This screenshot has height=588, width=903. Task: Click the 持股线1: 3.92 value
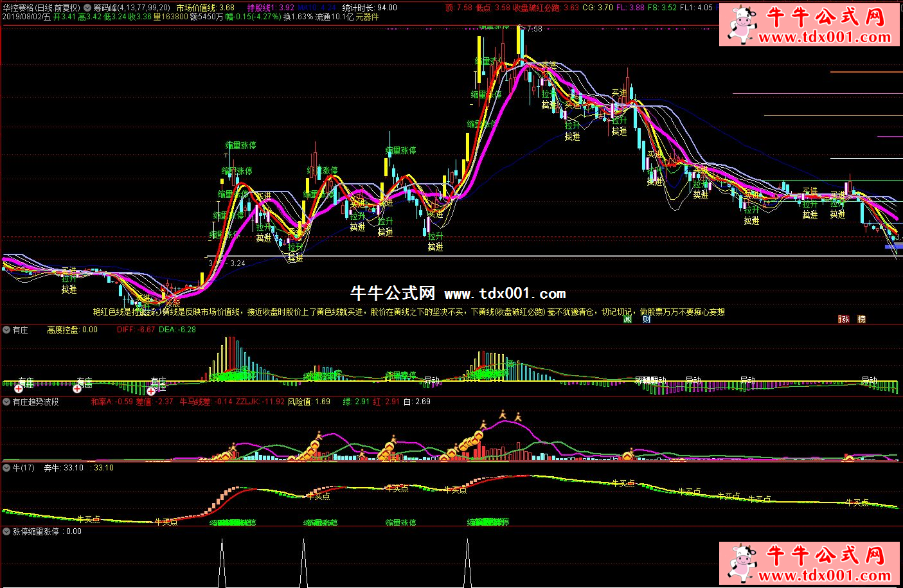[271, 8]
